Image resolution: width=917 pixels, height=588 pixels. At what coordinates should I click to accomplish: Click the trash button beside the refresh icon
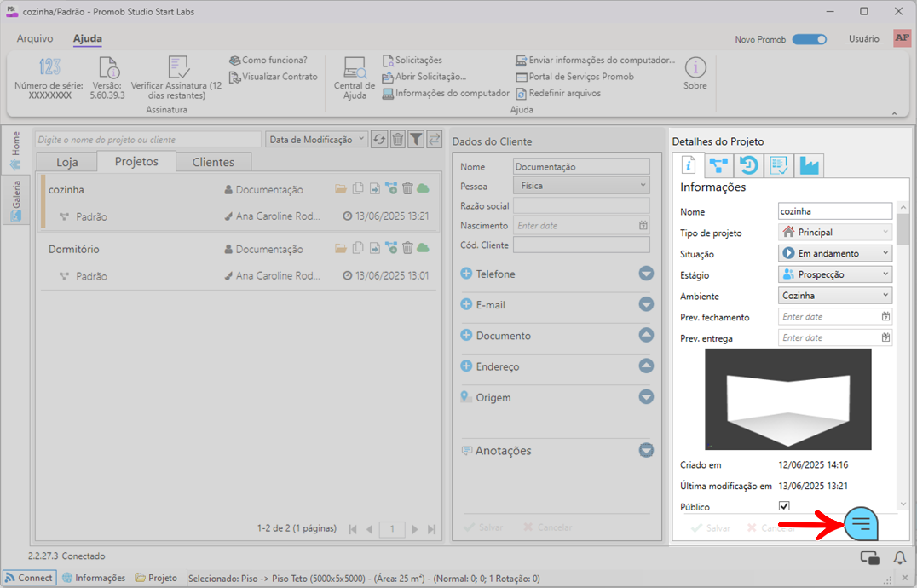pos(398,139)
